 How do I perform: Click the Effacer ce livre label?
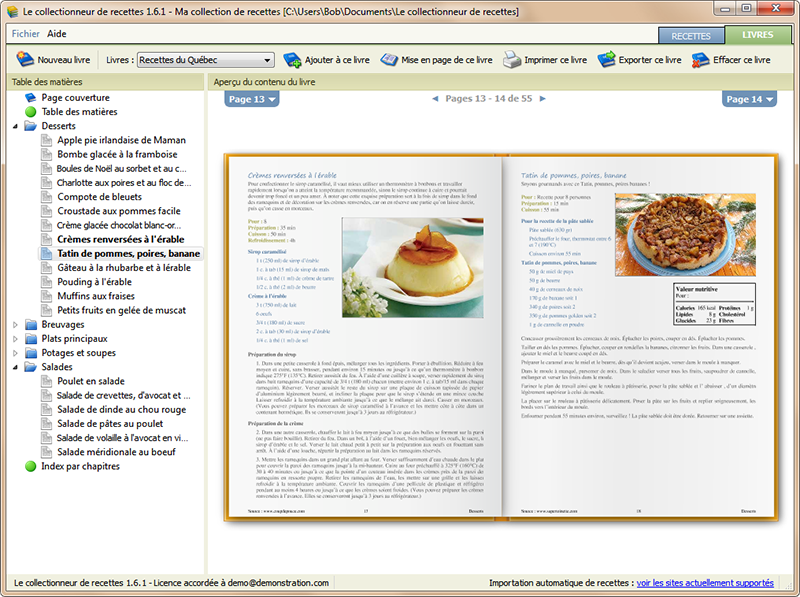tap(742, 60)
